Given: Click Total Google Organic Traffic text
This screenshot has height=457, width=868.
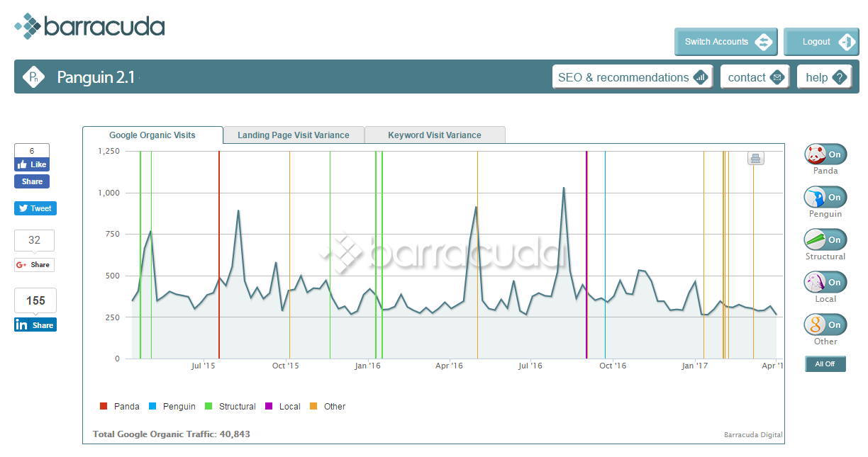Looking at the screenshot, I should click(172, 434).
